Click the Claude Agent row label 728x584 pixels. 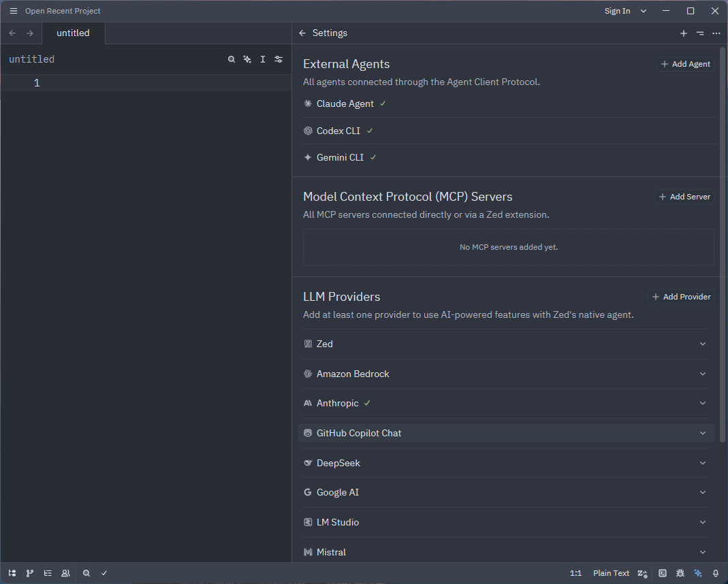[345, 104]
